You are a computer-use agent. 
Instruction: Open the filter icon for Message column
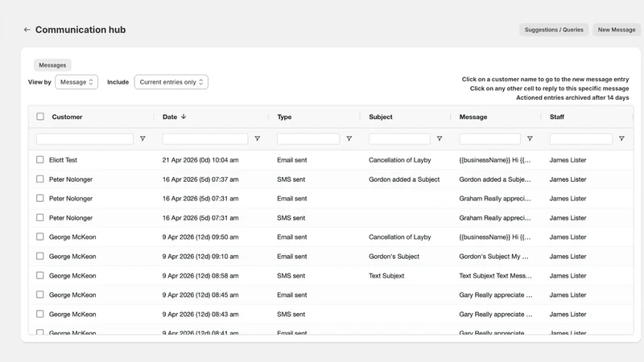tap(530, 138)
